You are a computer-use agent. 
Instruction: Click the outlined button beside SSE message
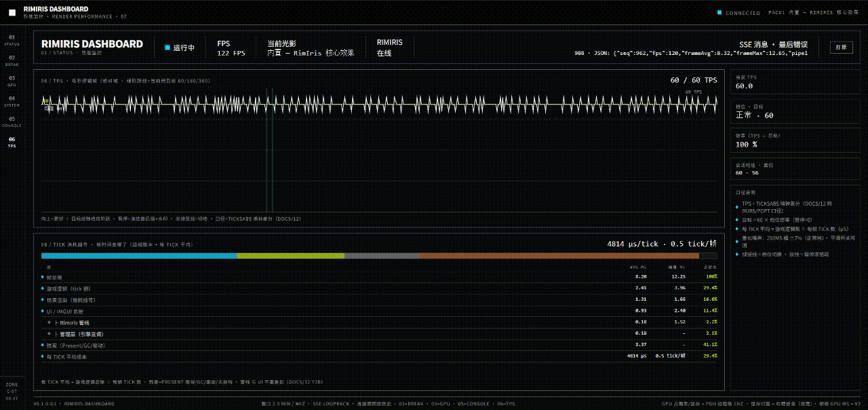tap(841, 48)
